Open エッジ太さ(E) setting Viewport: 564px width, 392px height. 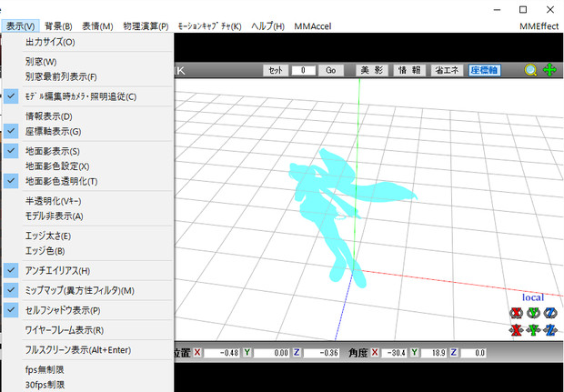88,236
